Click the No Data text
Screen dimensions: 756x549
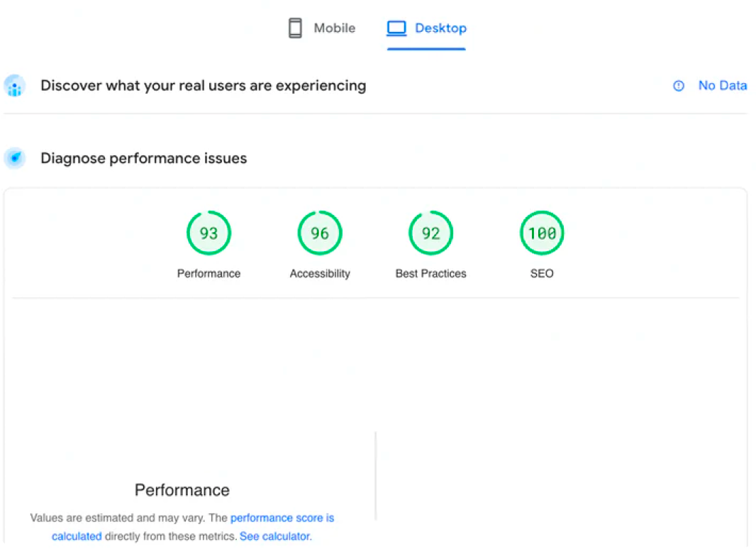coord(722,86)
